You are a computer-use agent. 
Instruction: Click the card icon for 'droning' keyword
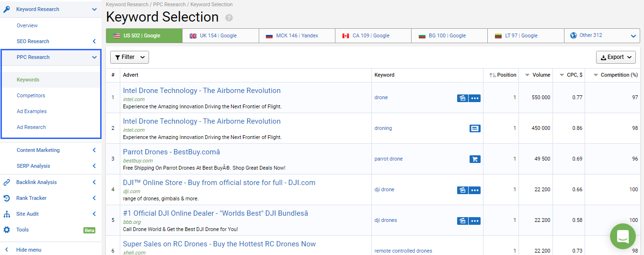tap(475, 128)
